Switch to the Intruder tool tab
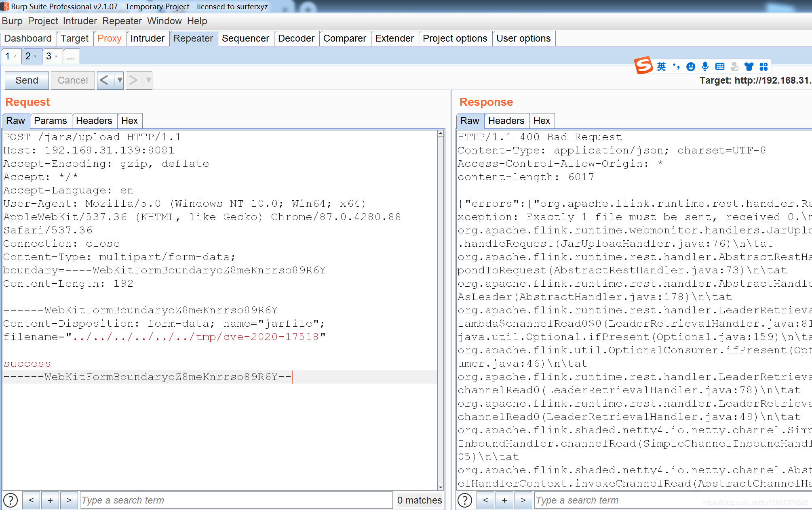Screen dimensions: 812x510 point(148,38)
